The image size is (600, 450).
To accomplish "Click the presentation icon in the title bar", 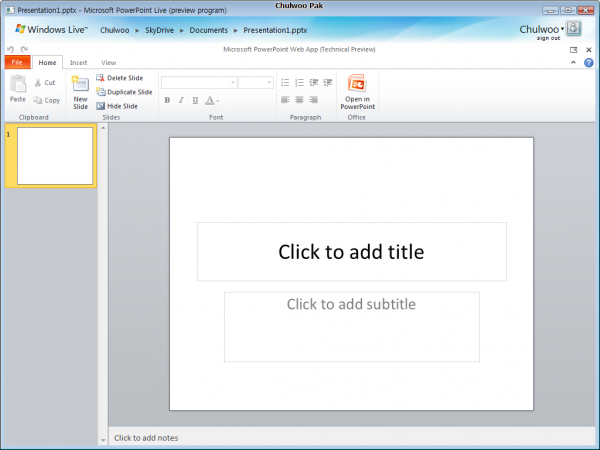I will [x=10, y=10].
